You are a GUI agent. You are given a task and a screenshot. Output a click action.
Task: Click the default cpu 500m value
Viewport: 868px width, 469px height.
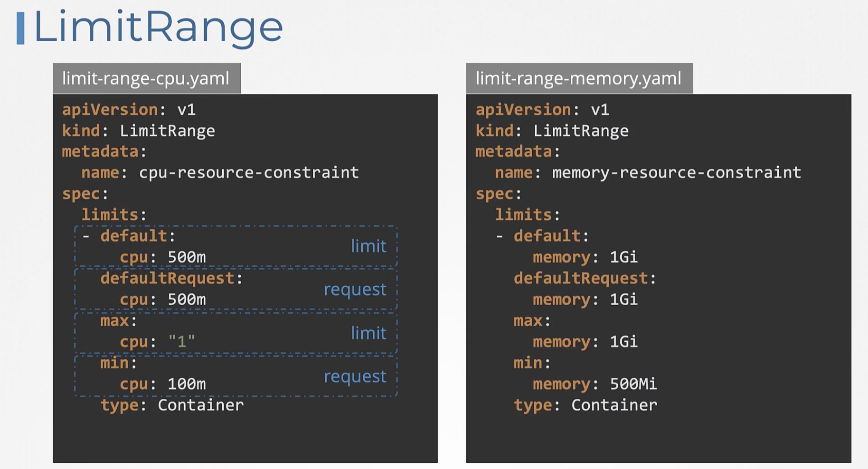187,257
